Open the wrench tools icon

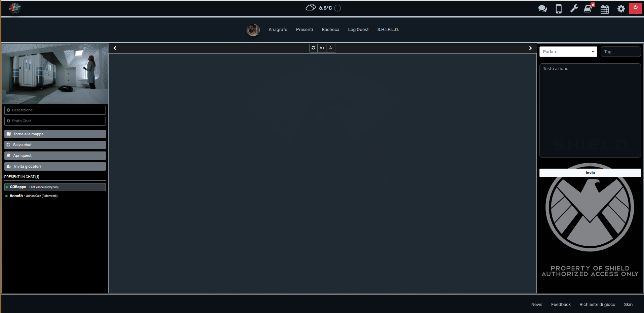pyautogui.click(x=574, y=8)
